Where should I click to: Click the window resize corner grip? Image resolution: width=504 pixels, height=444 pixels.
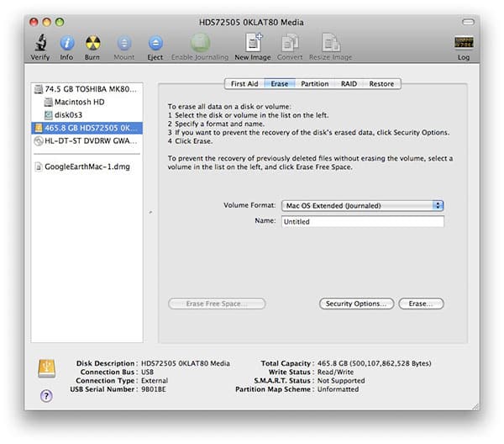pyautogui.click(x=475, y=406)
